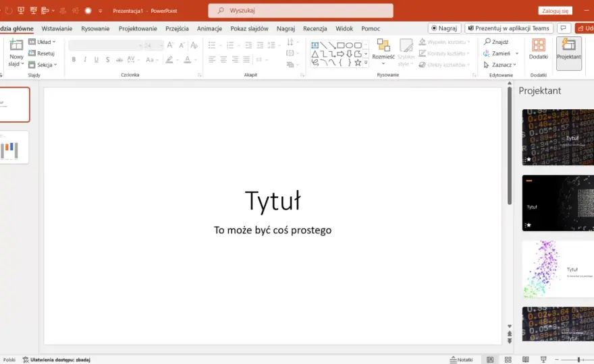Select the five-point star shape

[x=358, y=63]
